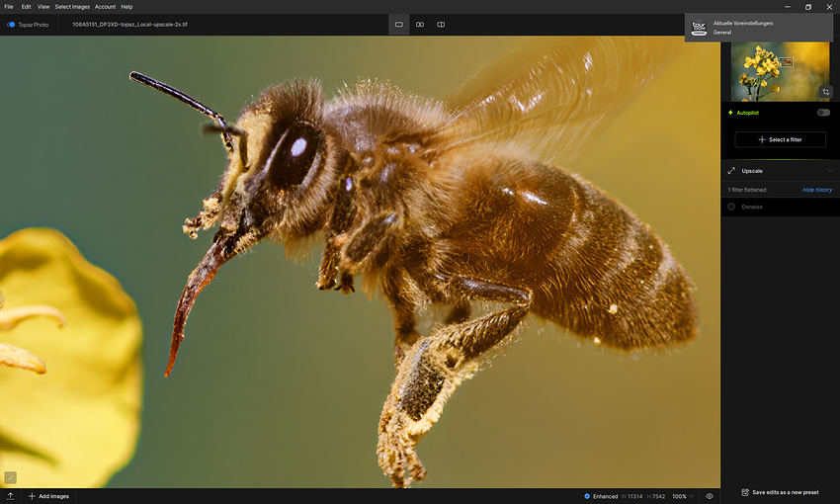Expand the Upscale panel chevron
Viewport: 840px width, 504px height.
click(830, 171)
